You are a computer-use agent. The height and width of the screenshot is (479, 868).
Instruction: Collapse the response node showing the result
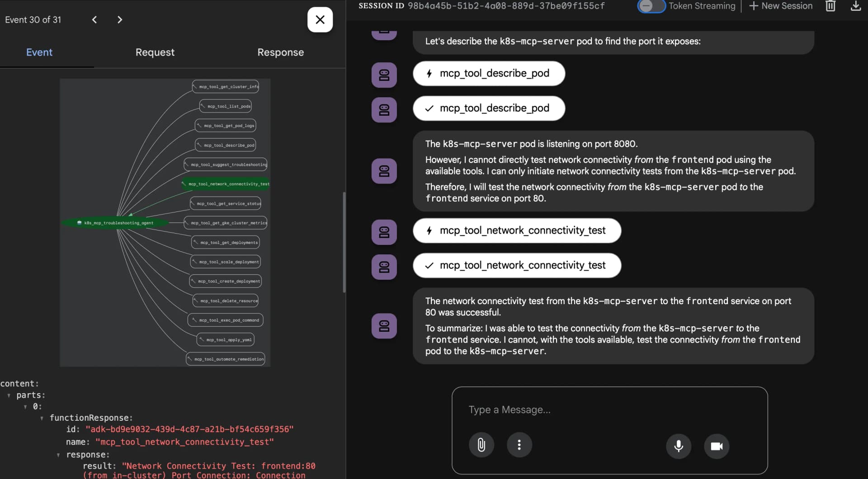tap(58, 455)
